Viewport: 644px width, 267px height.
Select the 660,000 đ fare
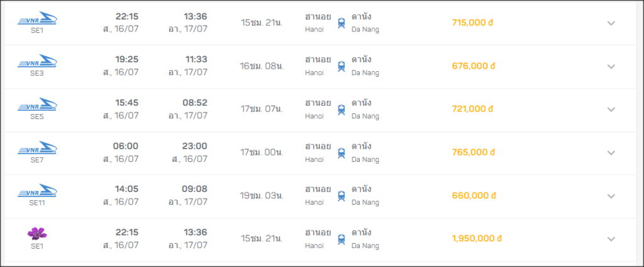pyautogui.click(x=474, y=195)
